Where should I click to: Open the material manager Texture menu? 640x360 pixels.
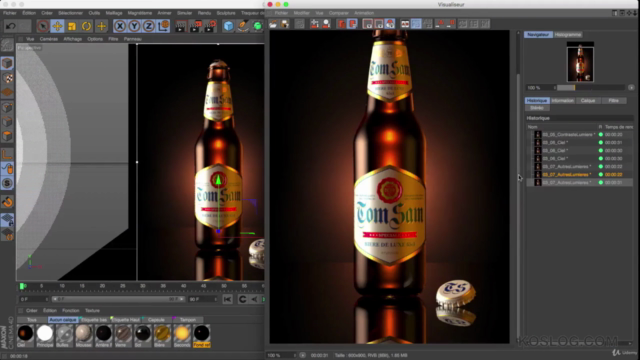[x=92, y=311]
